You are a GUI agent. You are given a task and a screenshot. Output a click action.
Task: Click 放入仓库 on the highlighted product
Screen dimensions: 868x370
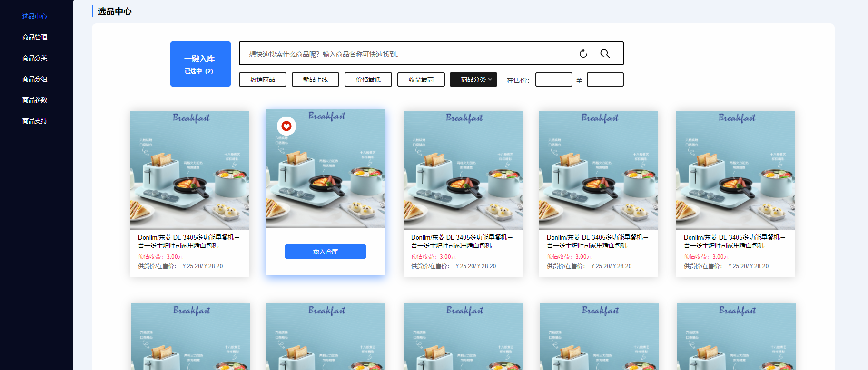coord(325,252)
